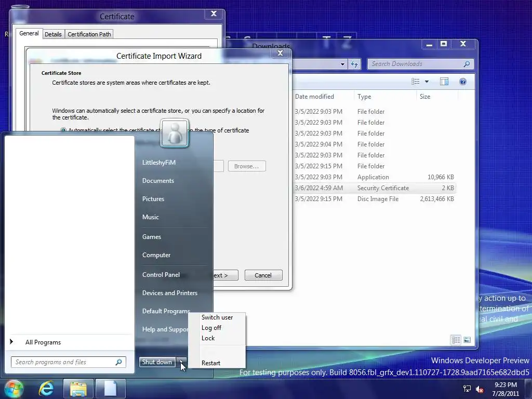The height and width of the screenshot is (399, 532).
Task: Open Games from the Start menu
Action: coord(152,237)
